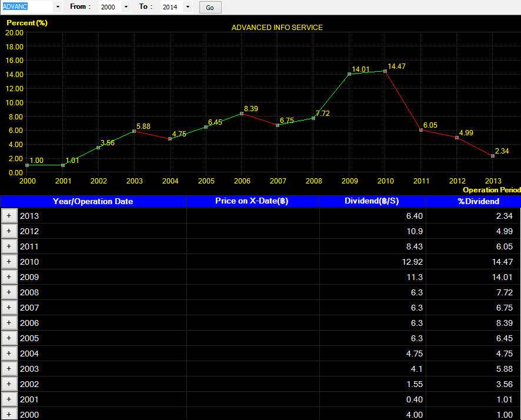Screen dimensions: 521x420
Task: Expand the 2009 row
Action: (9, 277)
